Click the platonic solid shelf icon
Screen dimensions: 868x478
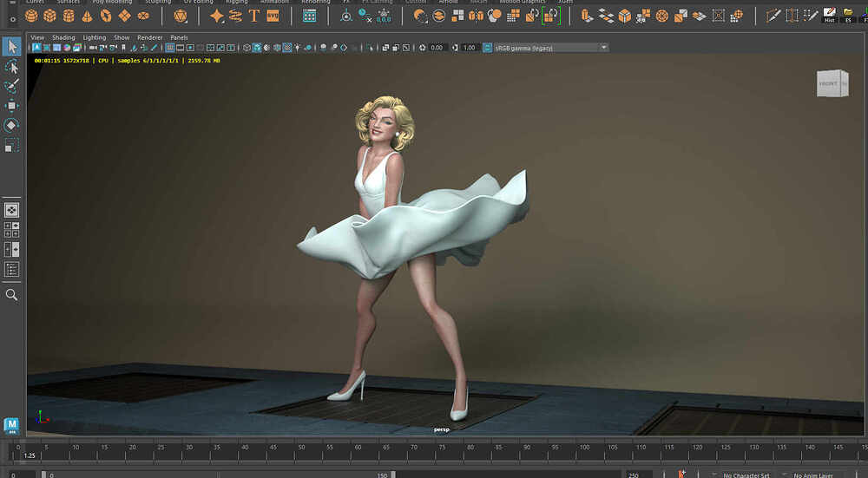tap(181, 16)
